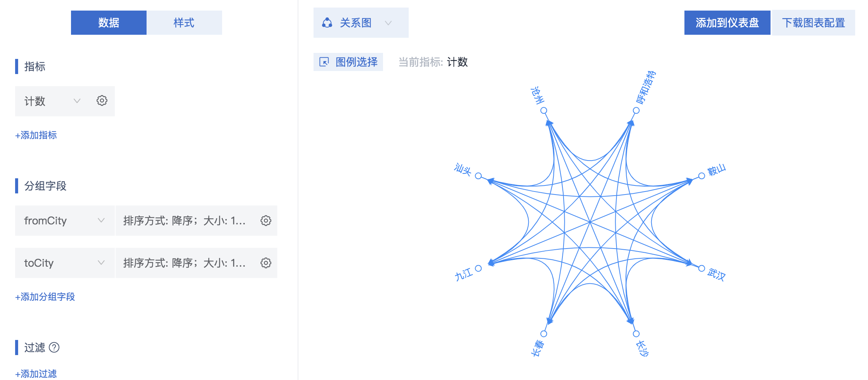Open gear settings for fromCity grouping
Image resolution: width=868 pixels, height=380 pixels.
(266, 221)
